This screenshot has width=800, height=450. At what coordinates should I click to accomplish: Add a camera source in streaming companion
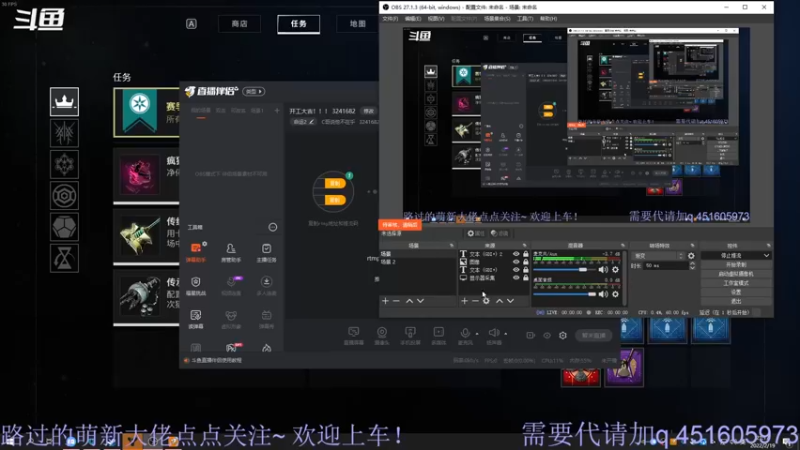click(x=382, y=336)
